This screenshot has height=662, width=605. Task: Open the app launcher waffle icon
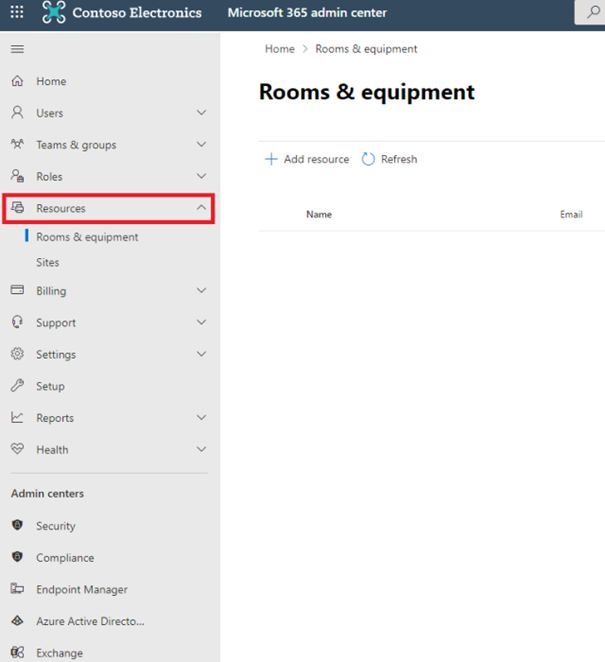[x=17, y=12]
